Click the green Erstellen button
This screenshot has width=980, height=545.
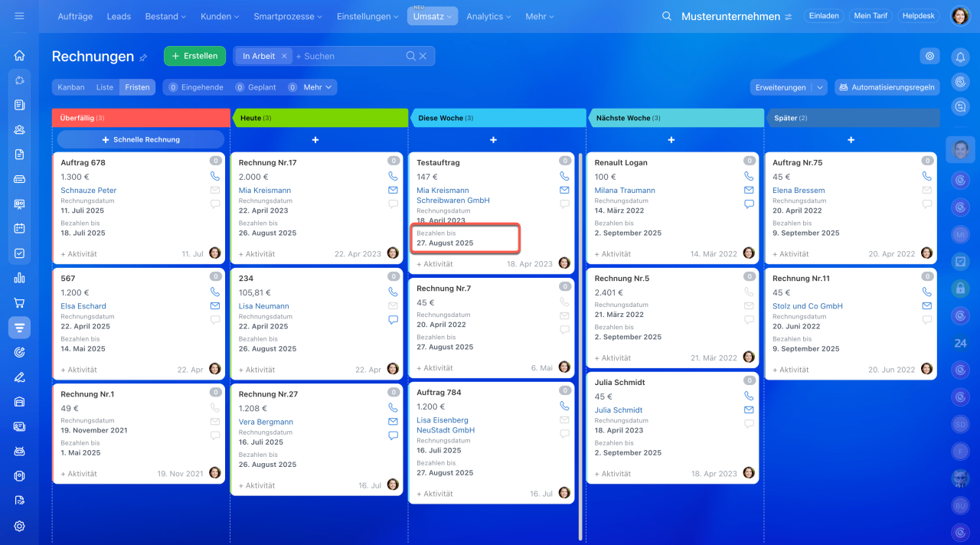click(x=195, y=56)
